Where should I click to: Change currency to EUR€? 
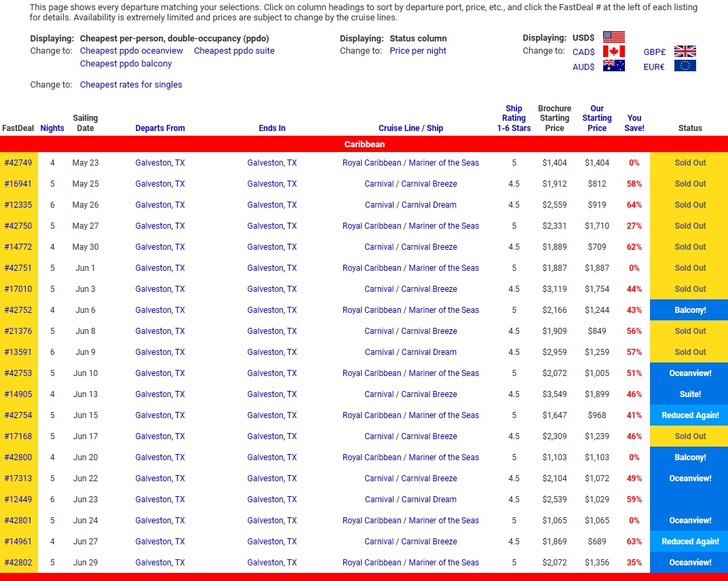(x=654, y=67)
